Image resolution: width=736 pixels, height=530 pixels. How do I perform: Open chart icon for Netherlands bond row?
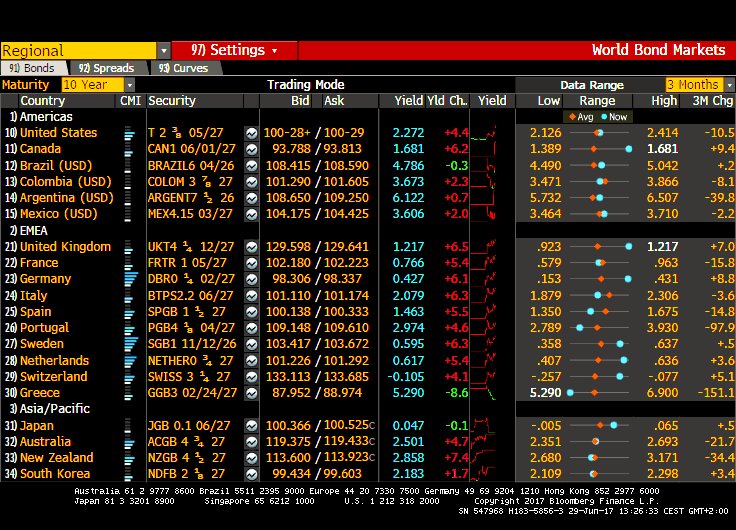252,361
